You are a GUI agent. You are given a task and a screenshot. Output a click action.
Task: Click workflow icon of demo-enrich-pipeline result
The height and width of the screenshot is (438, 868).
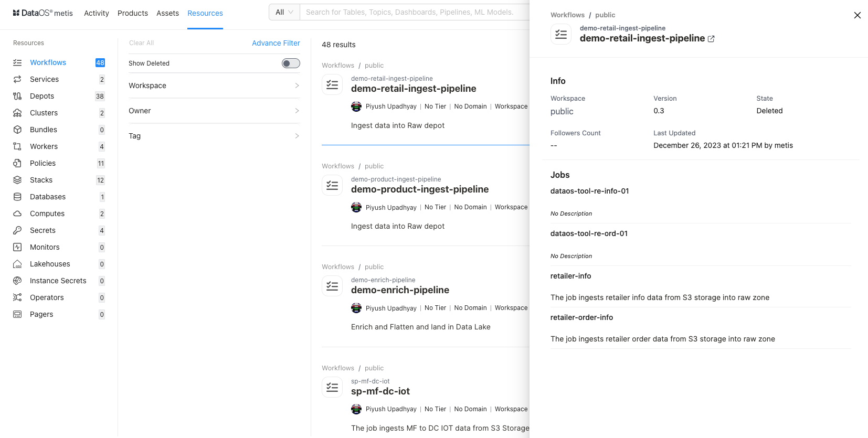pyautogui.click(x=332, y=286)
